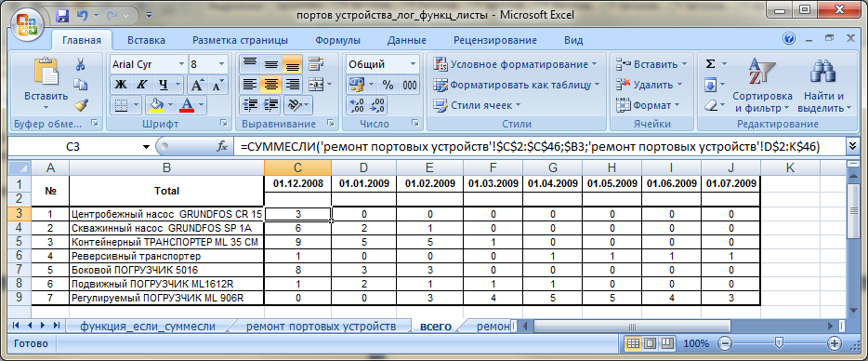Align text to top of cell
The height and width of the screenshot is (361, 868).
click(x=250, y=64)
